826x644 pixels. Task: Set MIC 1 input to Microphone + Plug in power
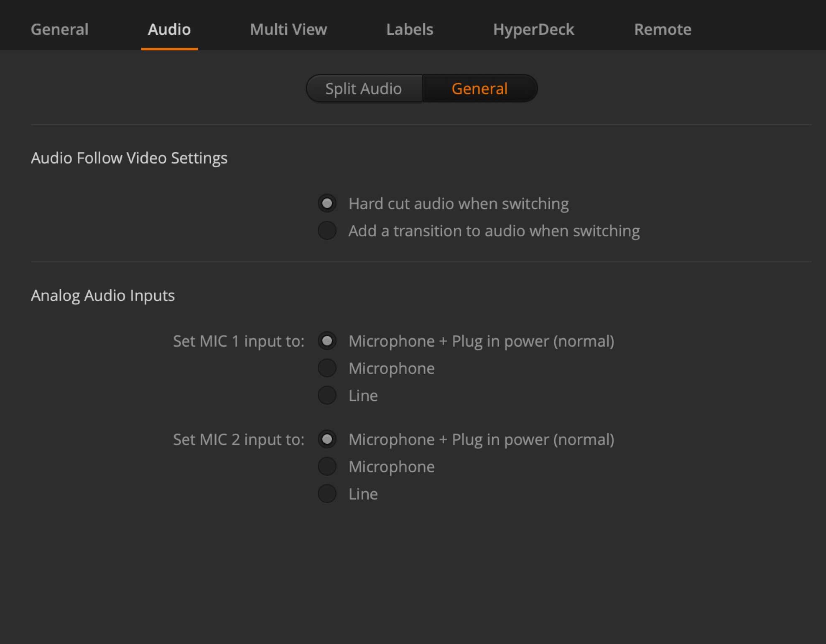tap(327, 341)
